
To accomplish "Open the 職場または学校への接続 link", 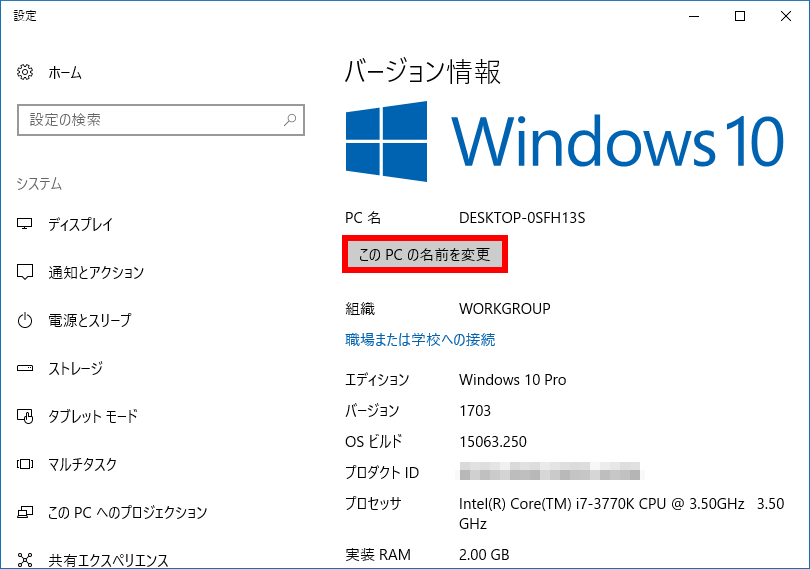I will point(420,340).
